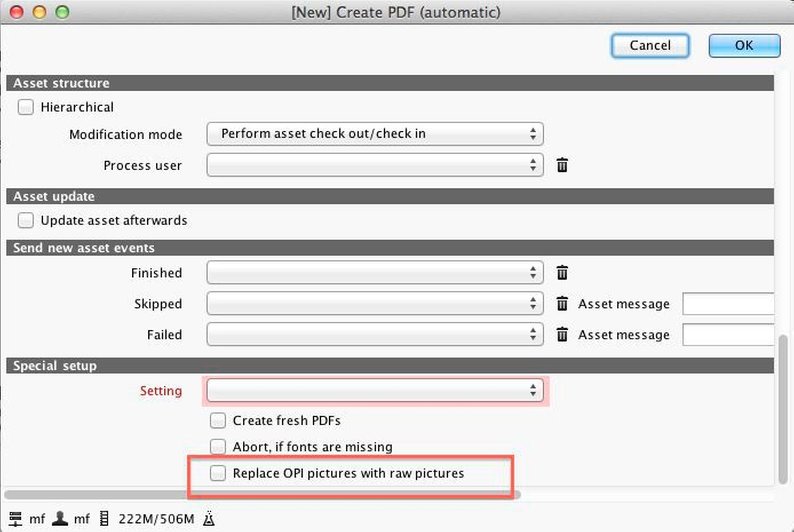
Task: Click the server connection icon in status bar
Action: pyautogui.click(x=17, y=518)
